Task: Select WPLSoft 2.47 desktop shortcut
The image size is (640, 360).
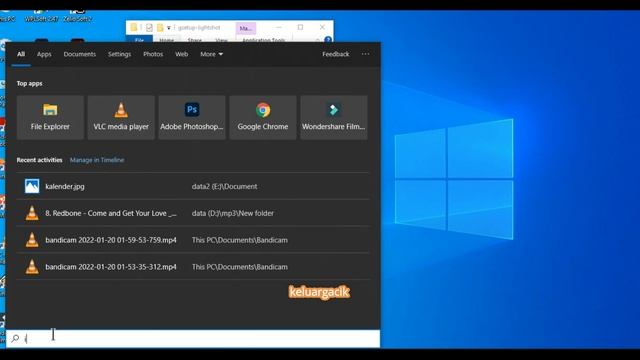Action: (x=41, y=16)
